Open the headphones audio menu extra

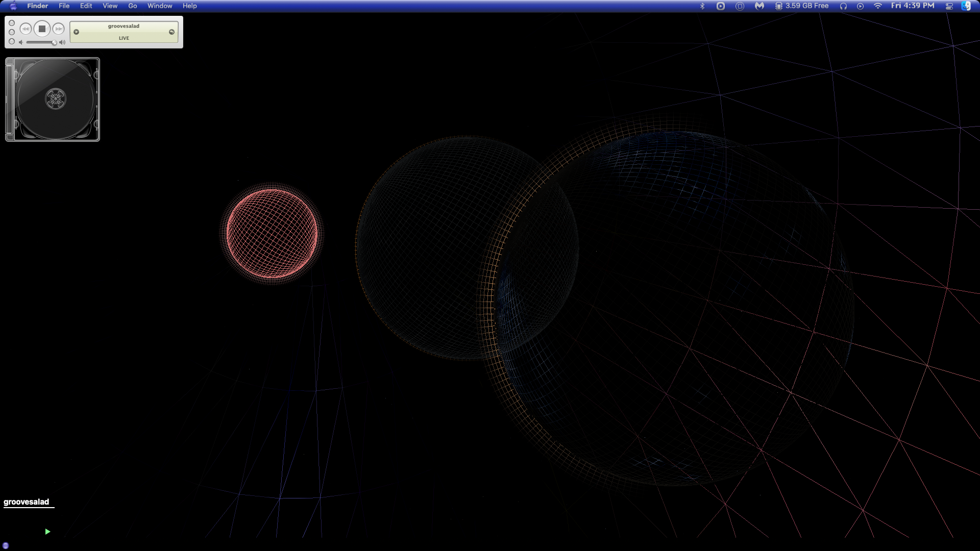(x=844, y=6)
